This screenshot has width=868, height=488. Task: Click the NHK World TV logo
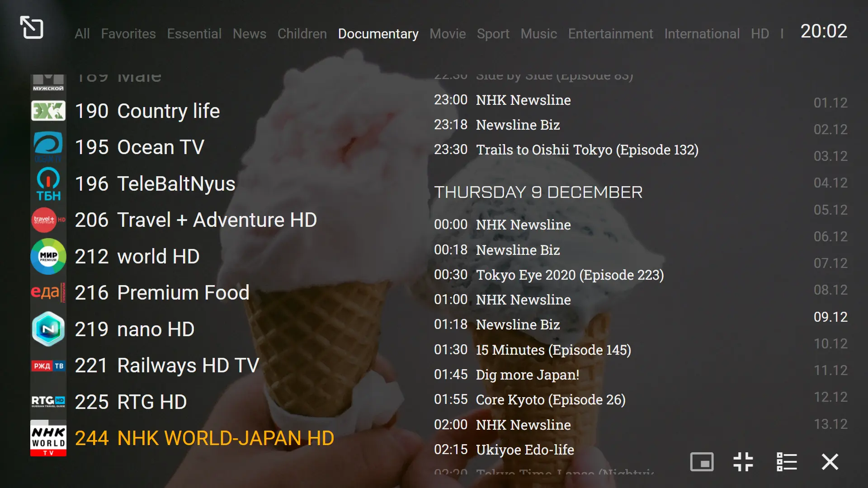pyautogui.click(x=48, y=438)
